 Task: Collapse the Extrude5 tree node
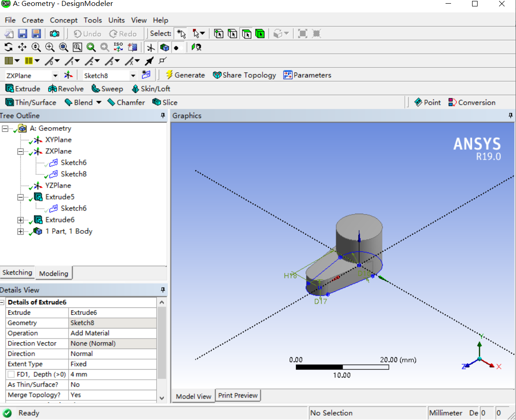21,197
